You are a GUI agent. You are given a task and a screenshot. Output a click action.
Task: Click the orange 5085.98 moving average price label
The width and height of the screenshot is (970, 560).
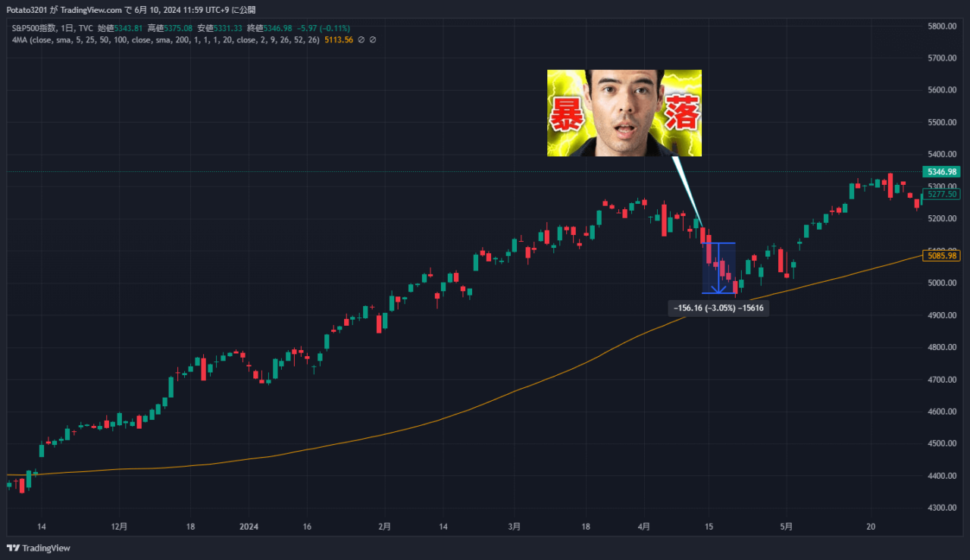point(941,256)
